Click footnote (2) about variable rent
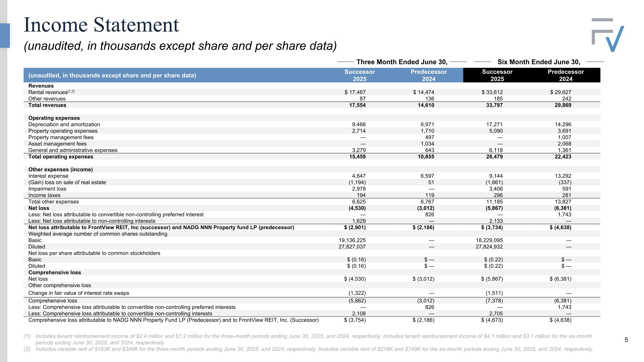Viewport: 644px width, 362px height. 308,349
